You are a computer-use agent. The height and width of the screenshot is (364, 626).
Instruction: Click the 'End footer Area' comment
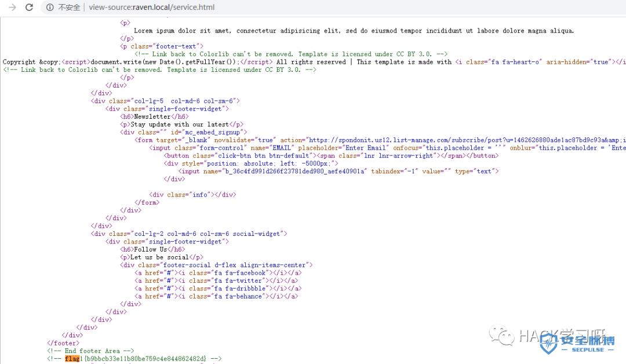coord(90,351)
